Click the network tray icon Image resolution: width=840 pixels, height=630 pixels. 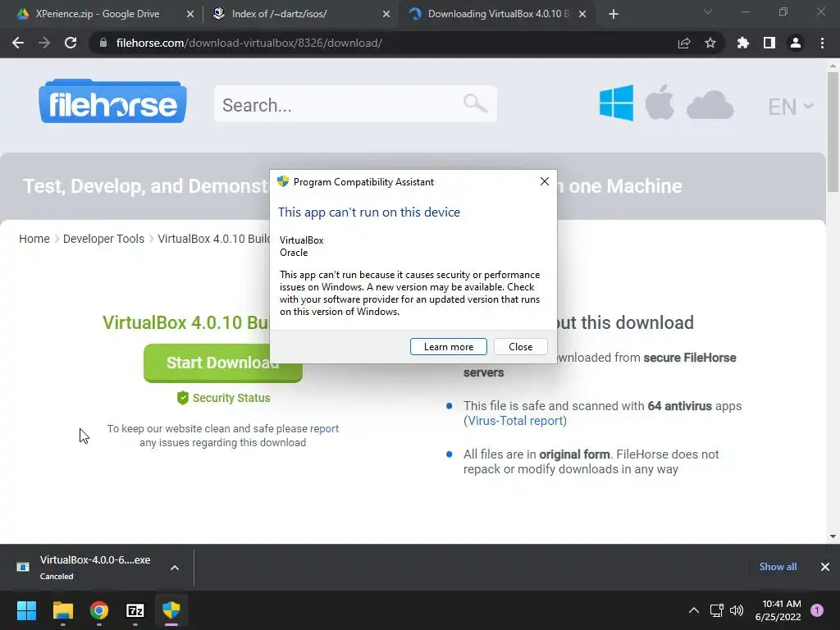[x=716, y=610]
